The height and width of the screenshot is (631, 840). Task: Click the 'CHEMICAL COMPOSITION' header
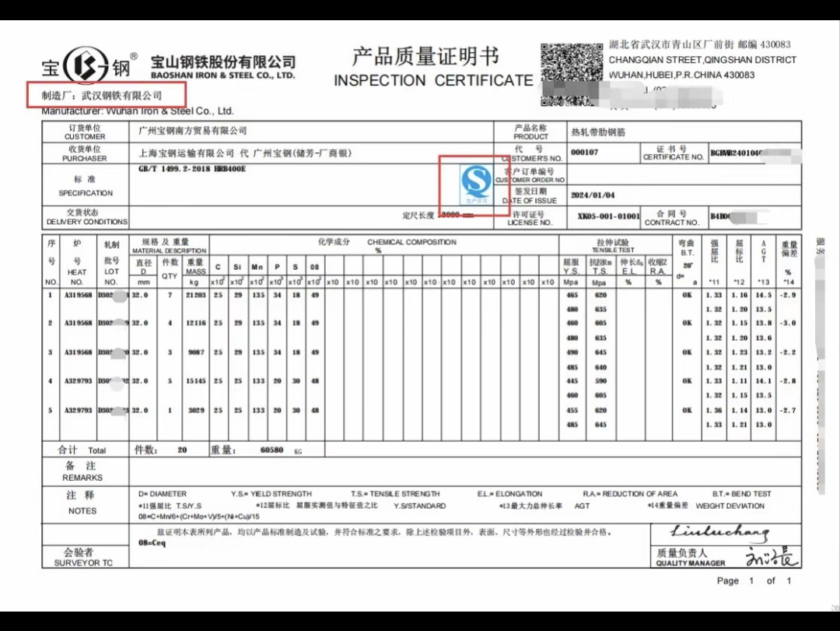point(412,242)
